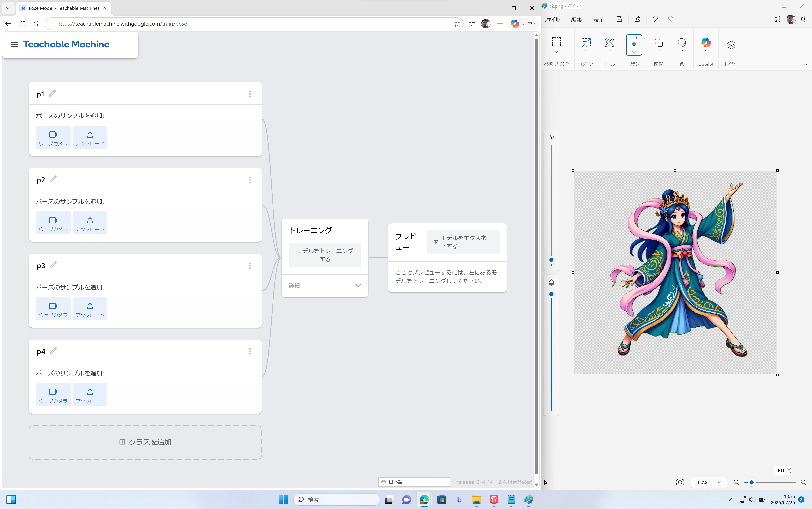Click Upload button for class p4
The image size is (812, 509).
90,395
